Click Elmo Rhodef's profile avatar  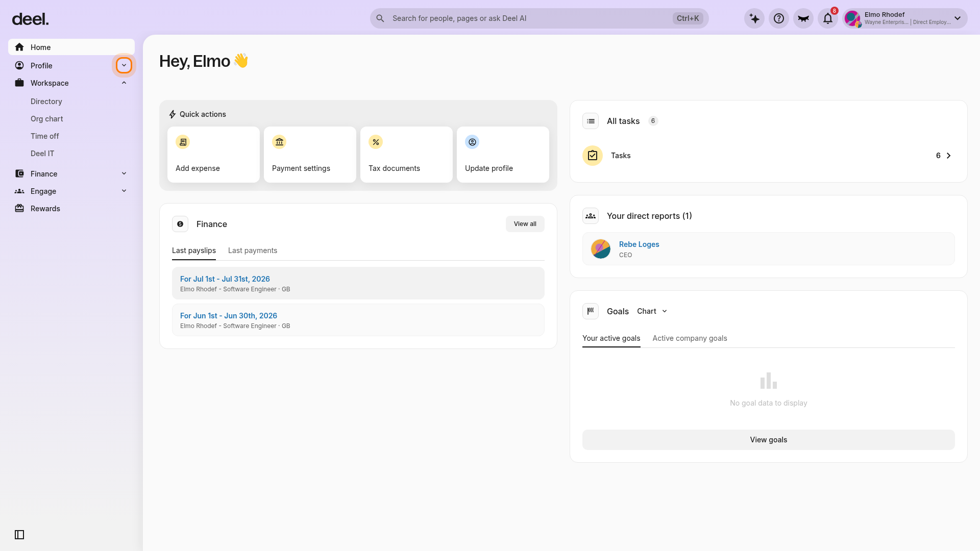852,18
